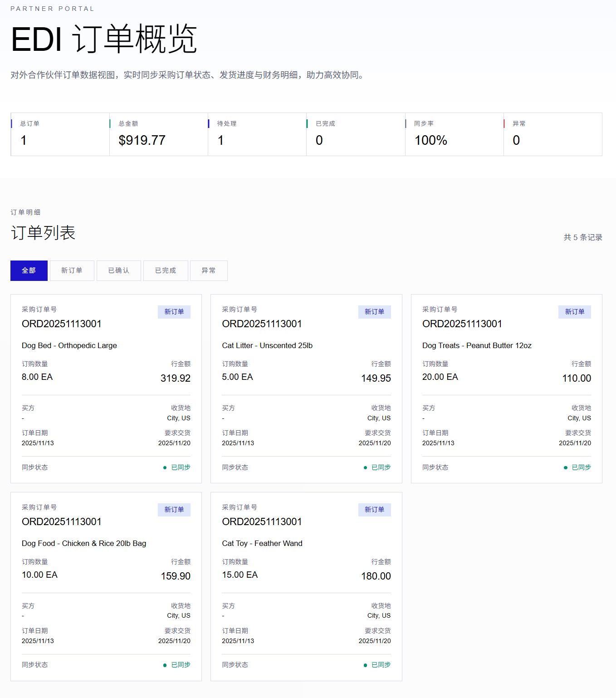Click the 新订单 badge on Dog Bed card
Viewport: 616px width, 698px height.
(174, 312)
